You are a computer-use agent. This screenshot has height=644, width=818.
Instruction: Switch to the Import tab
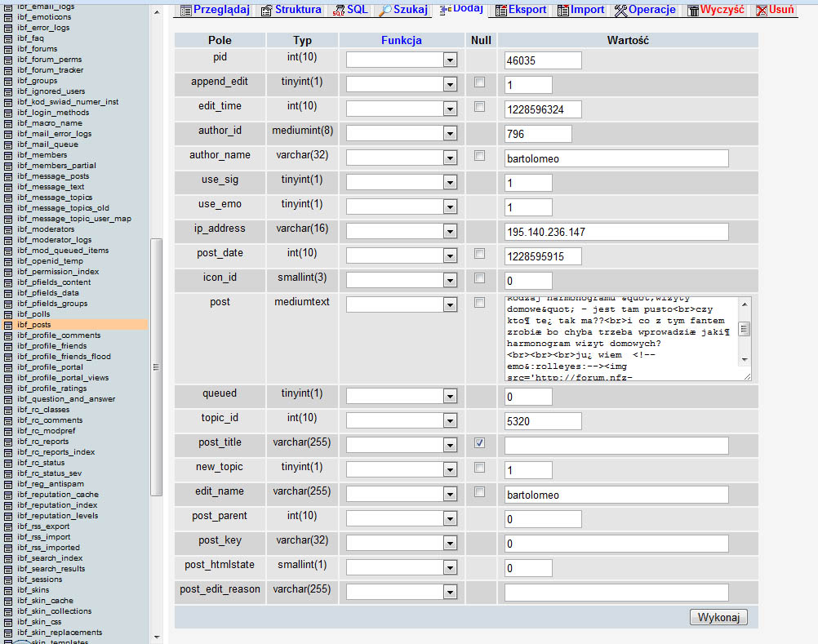(587, 10)
